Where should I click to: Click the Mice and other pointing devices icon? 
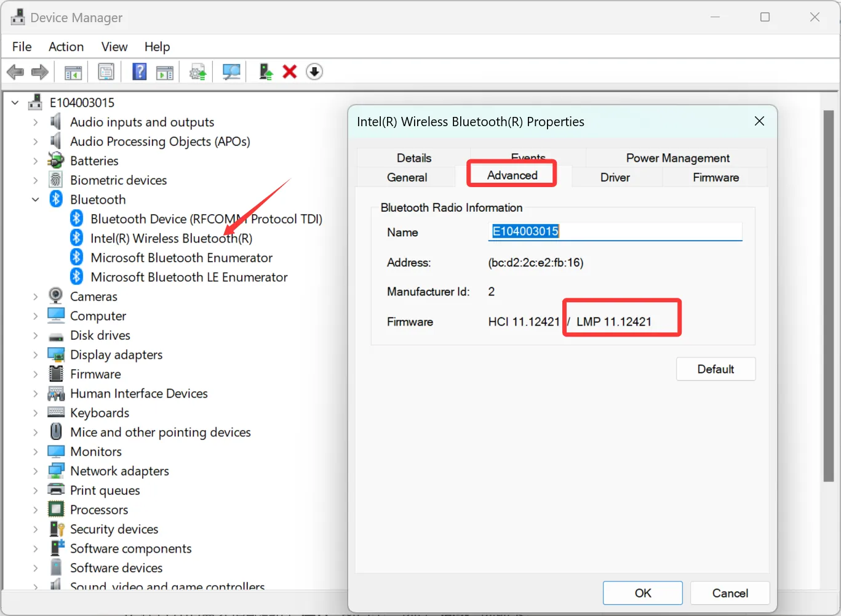click(x=56, y=431)
